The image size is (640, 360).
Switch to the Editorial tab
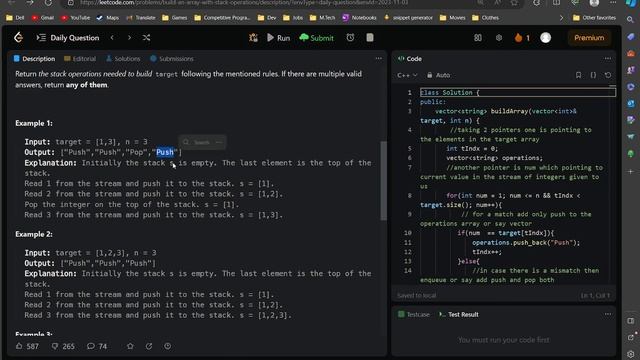80,59
